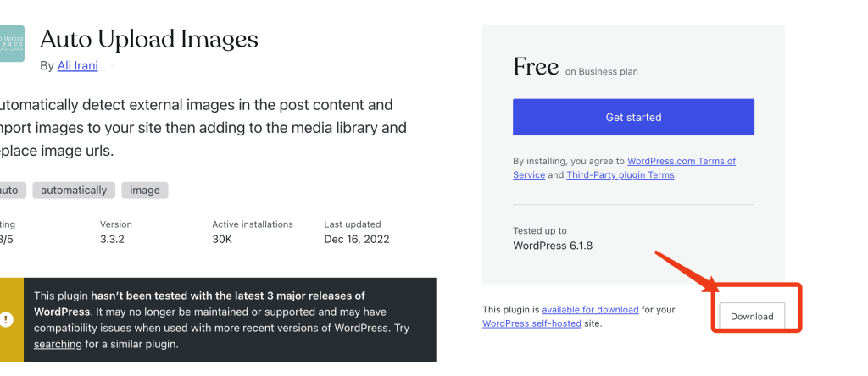Click the on Business plan label
The width and height of the screenshot is (868, 376).
601,72
